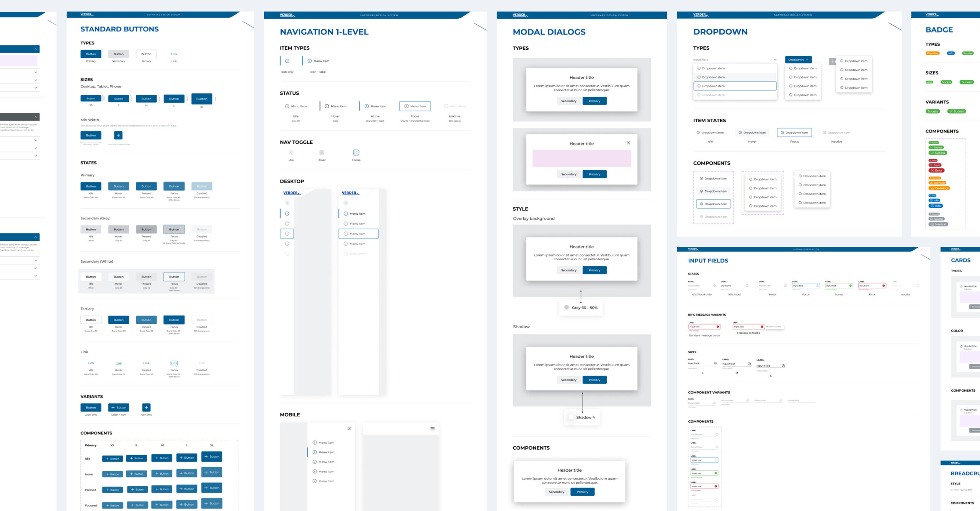Screen dimensions: 980x511
Task: Click the grey three-dot menu trigger in Dropdown Types
Action: coord(832,61)
